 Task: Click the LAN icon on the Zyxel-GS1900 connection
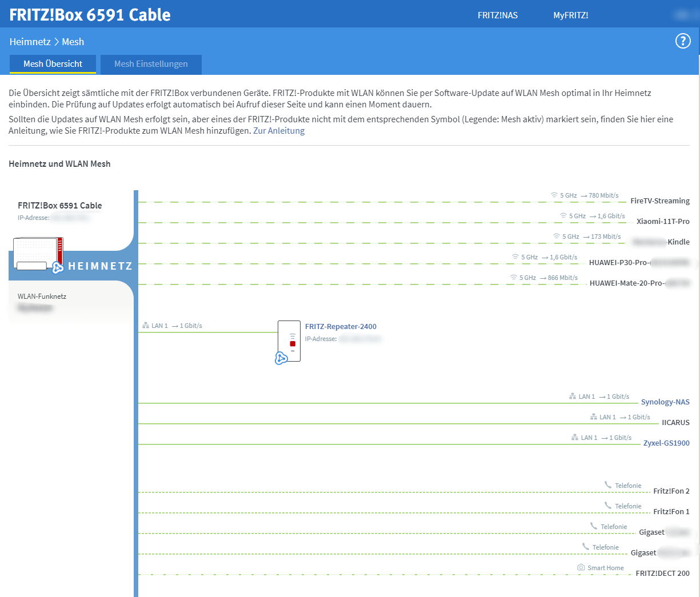pos(575,438)
